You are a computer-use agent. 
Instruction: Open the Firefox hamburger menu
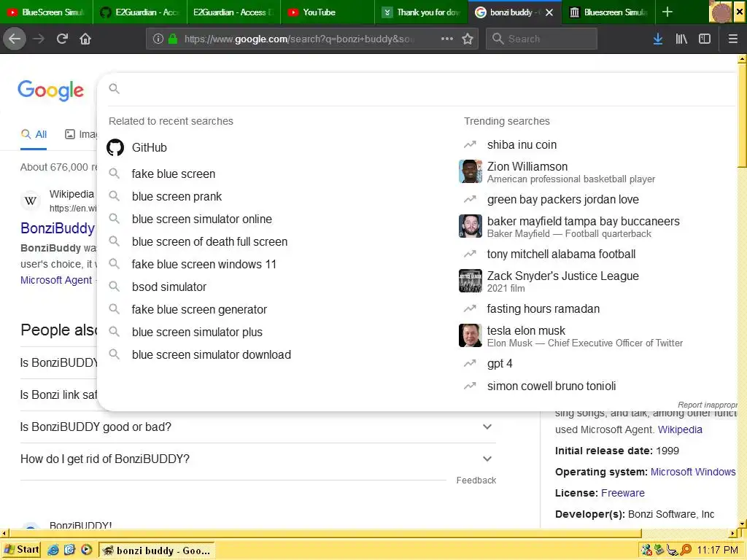pyautogui.click(x=732, y=39)
